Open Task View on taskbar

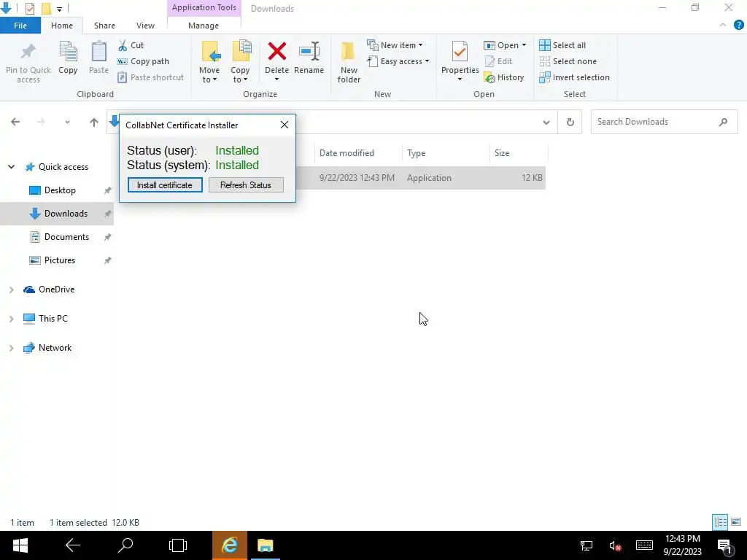178,545
